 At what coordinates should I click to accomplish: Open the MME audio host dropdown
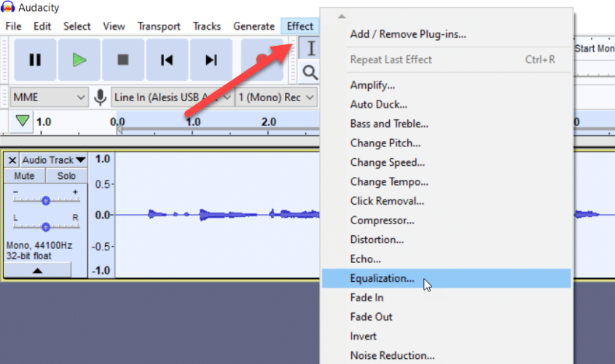click(49, 97)
